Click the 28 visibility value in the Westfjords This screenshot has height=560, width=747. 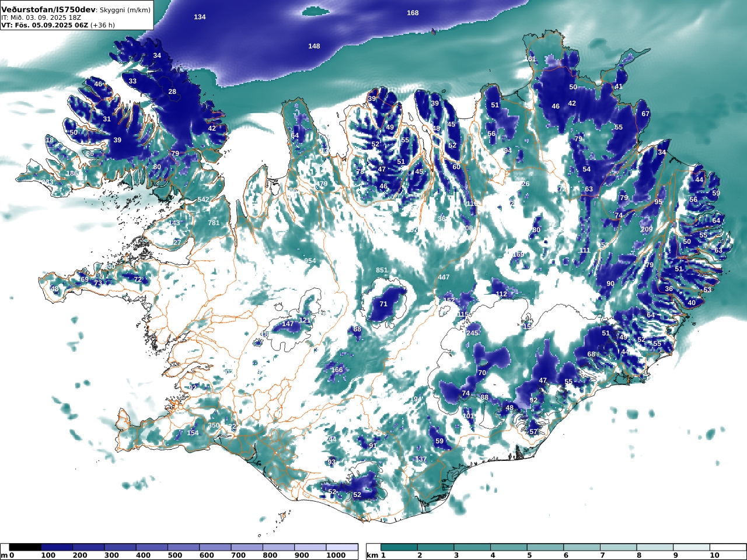click(172, 92)
